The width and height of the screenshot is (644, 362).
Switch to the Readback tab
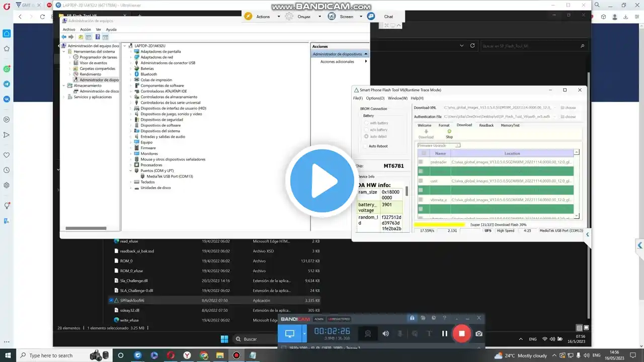486,125
